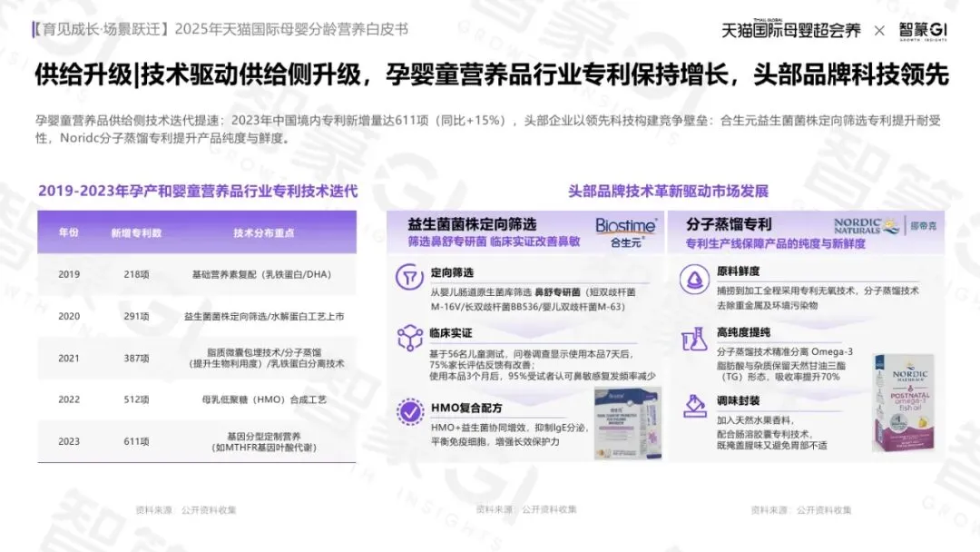The height and width of the screenshot is (552, 980).
Task: Click the 387项 patent count
Action: (136, 359)
